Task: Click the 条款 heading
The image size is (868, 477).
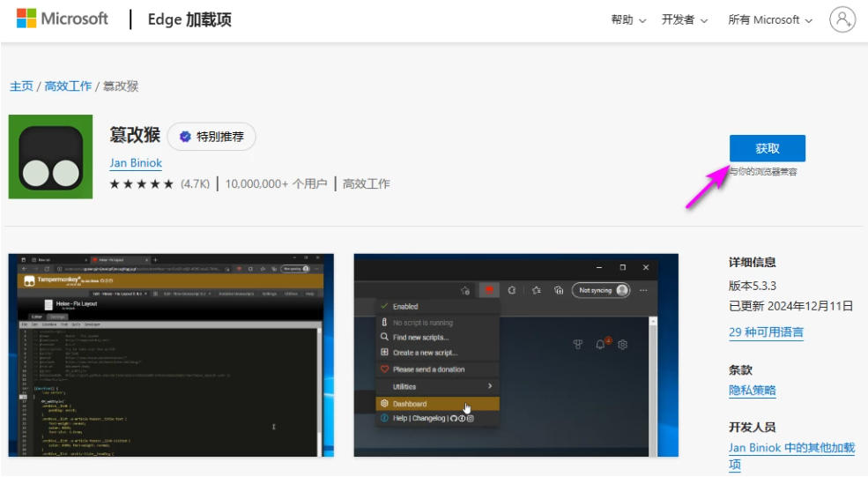Action: click(x=740, y=370)
